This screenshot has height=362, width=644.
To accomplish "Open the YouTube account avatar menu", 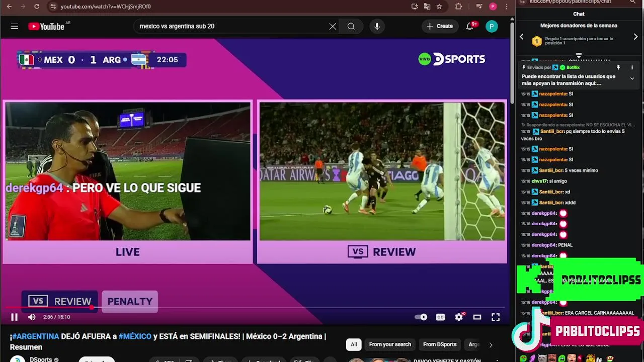I will click(492, 26).
